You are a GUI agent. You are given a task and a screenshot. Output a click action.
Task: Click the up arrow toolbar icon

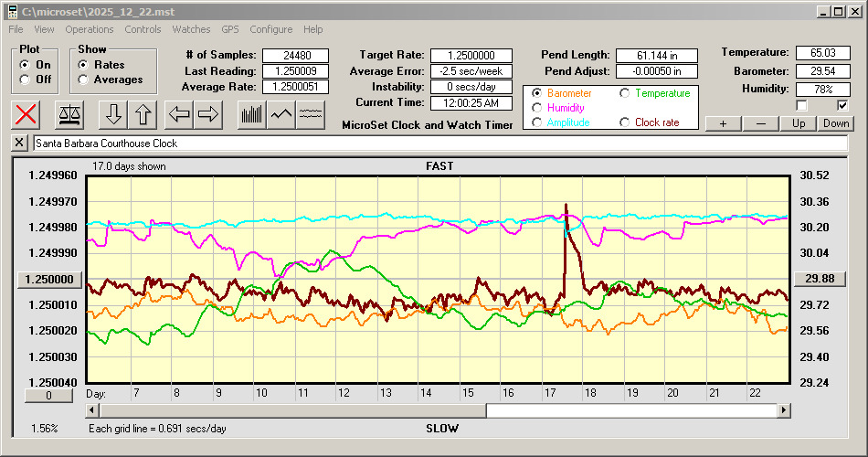[143, 114]
